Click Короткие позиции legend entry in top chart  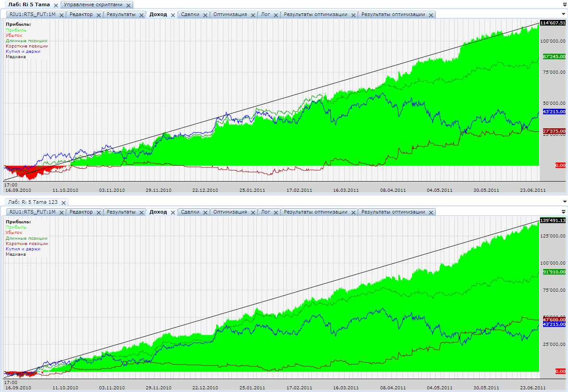pyautogui.click(x=27, y=46)
